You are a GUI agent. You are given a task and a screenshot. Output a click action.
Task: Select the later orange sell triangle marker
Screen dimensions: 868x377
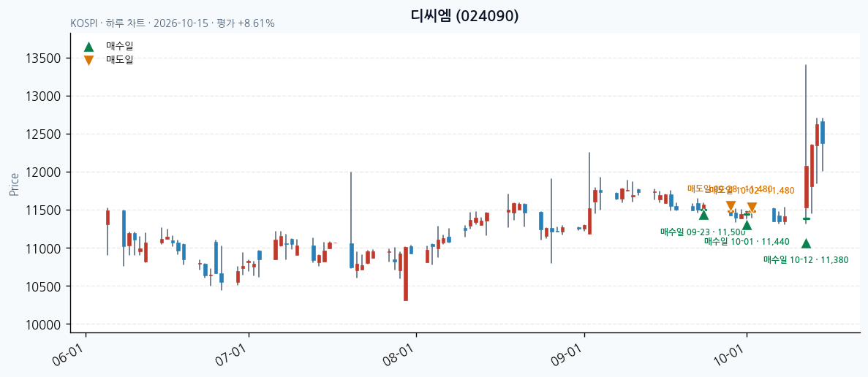click(x=752, y=207)
